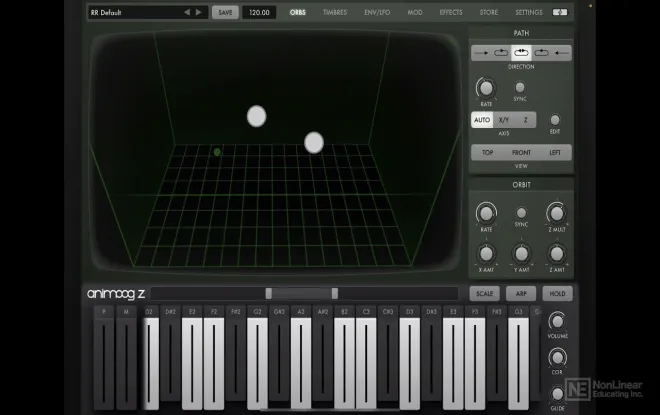Click the Z AMT knob
The width and height of the screenshot is (660, 415).
(556, 254)
